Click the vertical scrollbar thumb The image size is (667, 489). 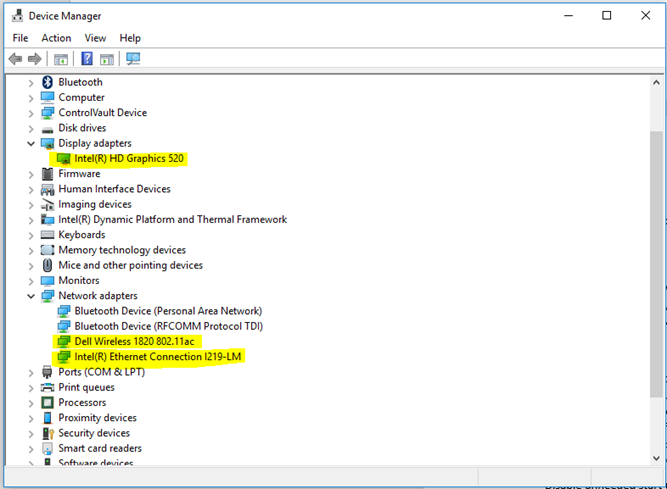point(656,264)
